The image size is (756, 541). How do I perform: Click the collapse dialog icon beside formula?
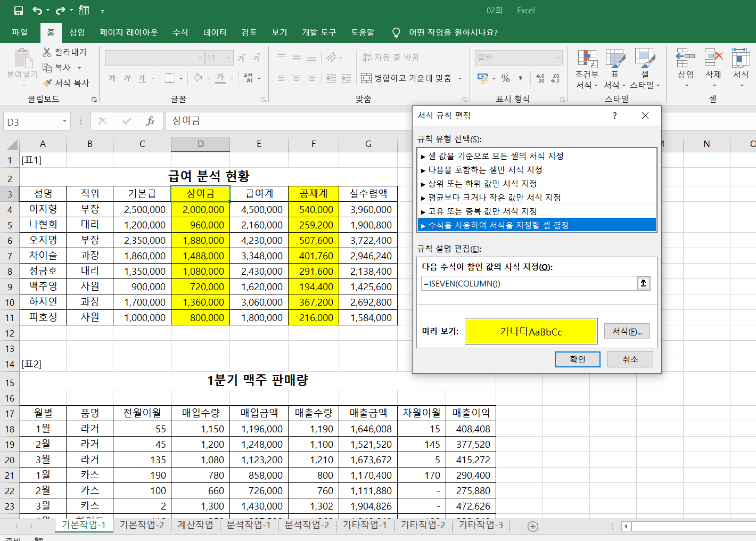coord(643,283)
